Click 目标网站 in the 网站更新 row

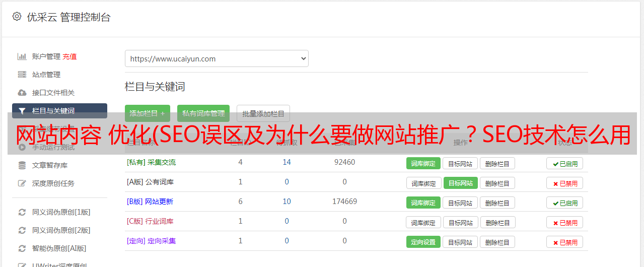(460, 203)
